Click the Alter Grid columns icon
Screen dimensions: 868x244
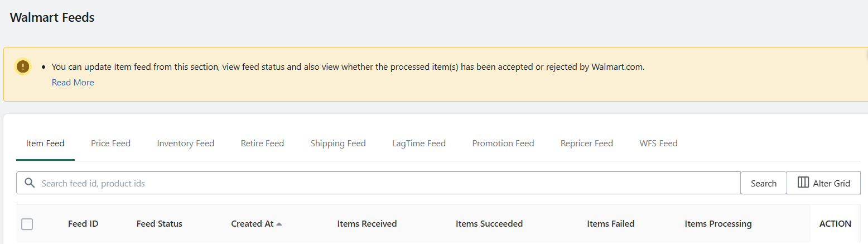click(803, 183)
